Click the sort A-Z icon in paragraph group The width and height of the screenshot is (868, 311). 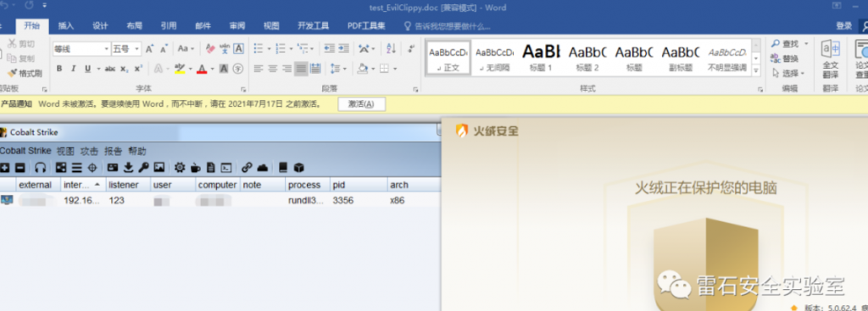click(392, 48)
